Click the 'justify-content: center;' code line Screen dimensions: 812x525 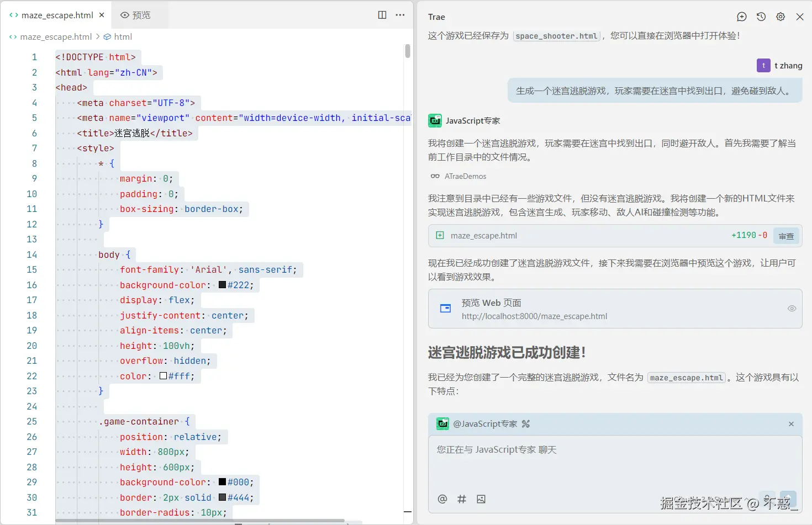coord(184,315)
